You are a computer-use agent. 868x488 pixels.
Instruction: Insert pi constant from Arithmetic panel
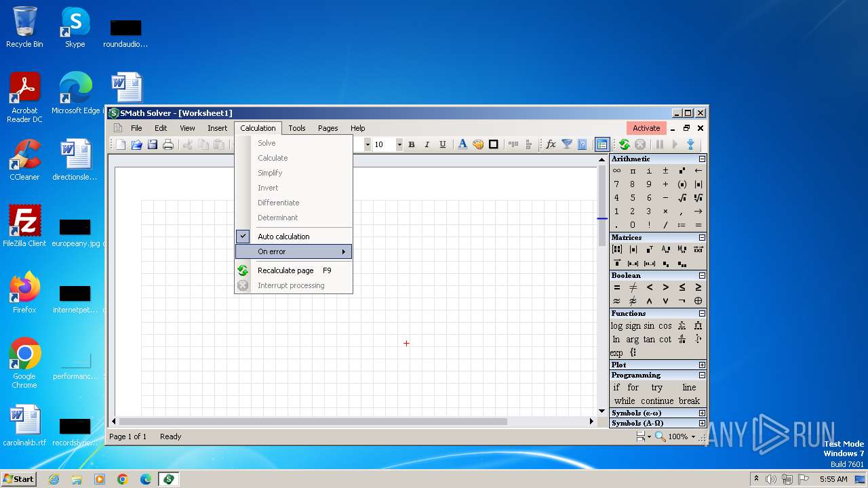pos(633,171)
